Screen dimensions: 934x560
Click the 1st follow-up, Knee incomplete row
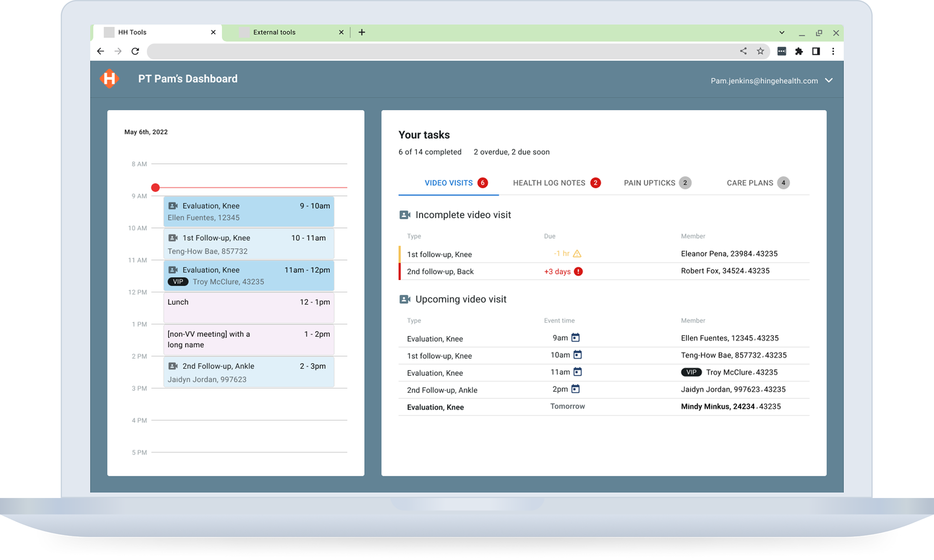pos(604,254)
